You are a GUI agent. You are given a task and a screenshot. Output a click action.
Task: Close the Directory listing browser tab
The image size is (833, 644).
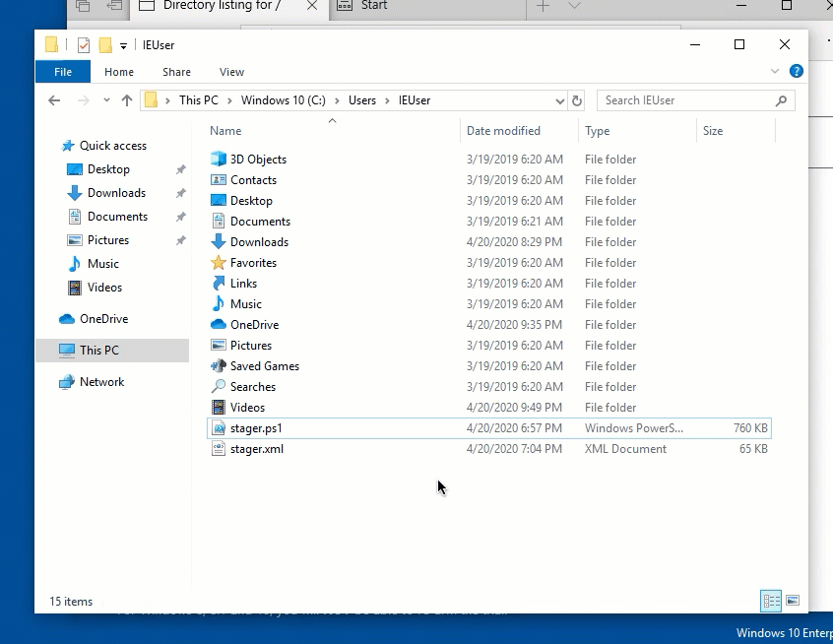click(312, 6)
